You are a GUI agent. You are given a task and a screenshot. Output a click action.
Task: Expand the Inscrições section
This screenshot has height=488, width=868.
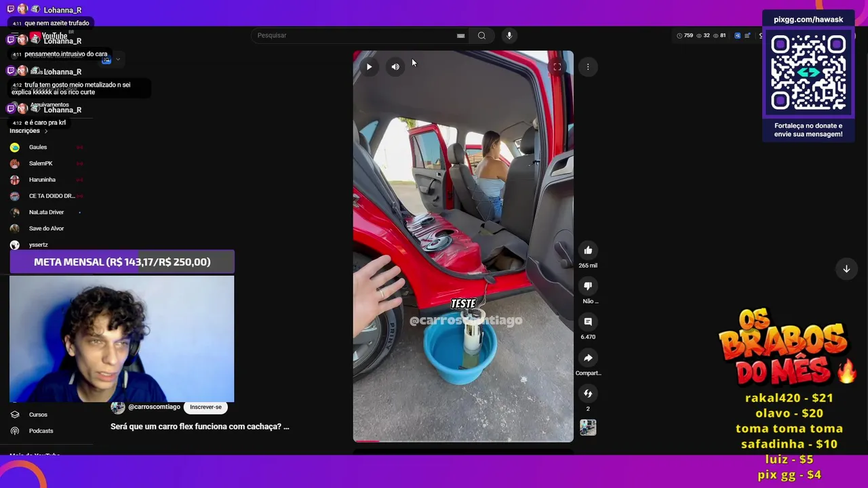pyautogui.click(x=28, y=131)
